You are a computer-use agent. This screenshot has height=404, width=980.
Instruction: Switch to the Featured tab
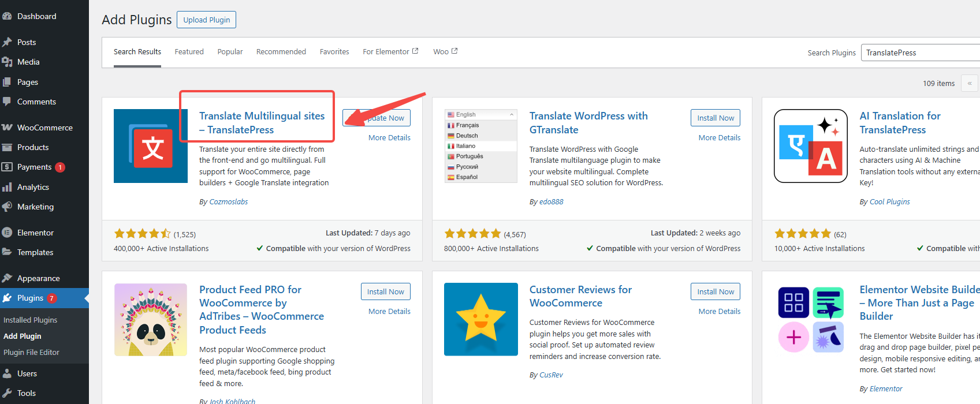(x=189, y=52)
